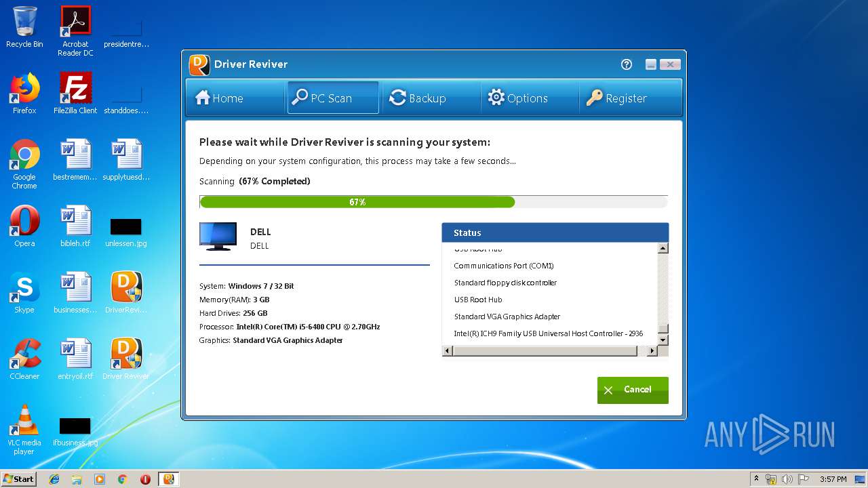Click the DELL computer monitor icon

218,237
